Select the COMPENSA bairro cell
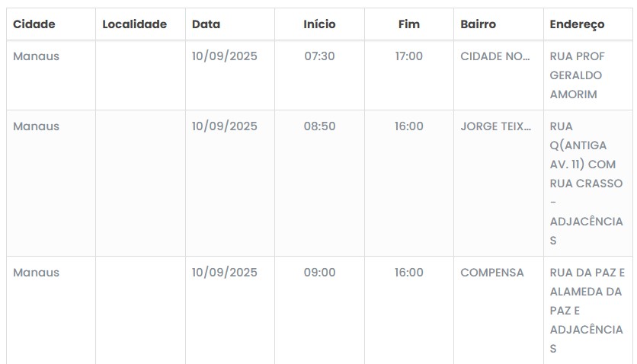 point(492,273)
